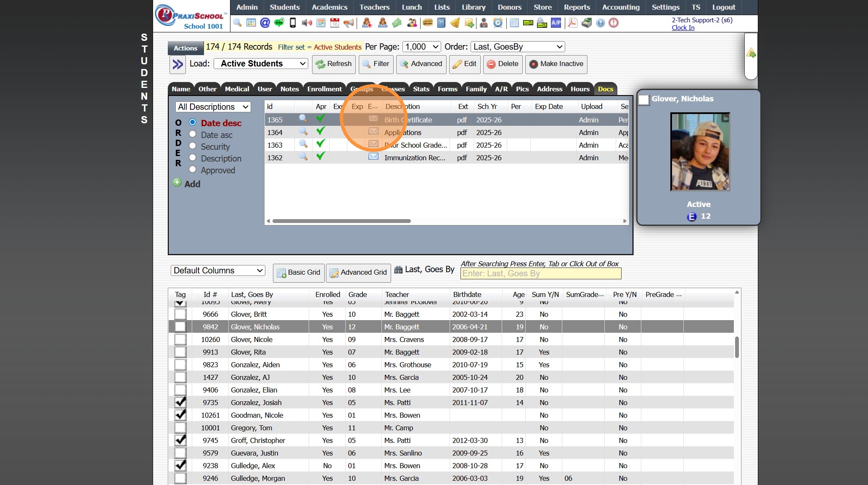Untag the Gonzalez, Josiah checkbox
Screen dimensions: 868x485
tap(180, 403)
